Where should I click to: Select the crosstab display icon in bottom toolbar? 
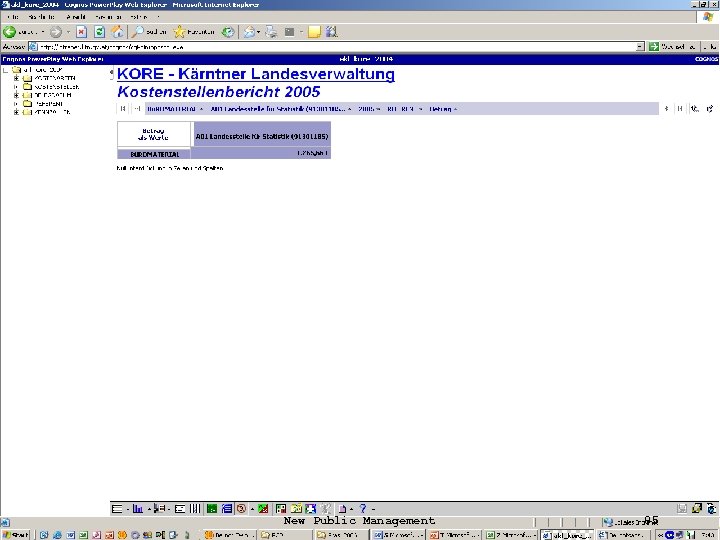[x=117, y=509]
